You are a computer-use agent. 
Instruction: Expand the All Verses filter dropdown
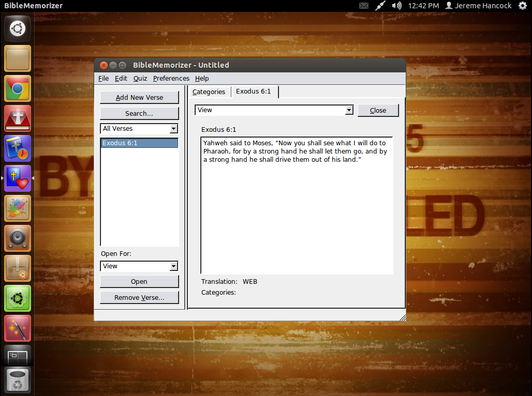tap(174, 129)
